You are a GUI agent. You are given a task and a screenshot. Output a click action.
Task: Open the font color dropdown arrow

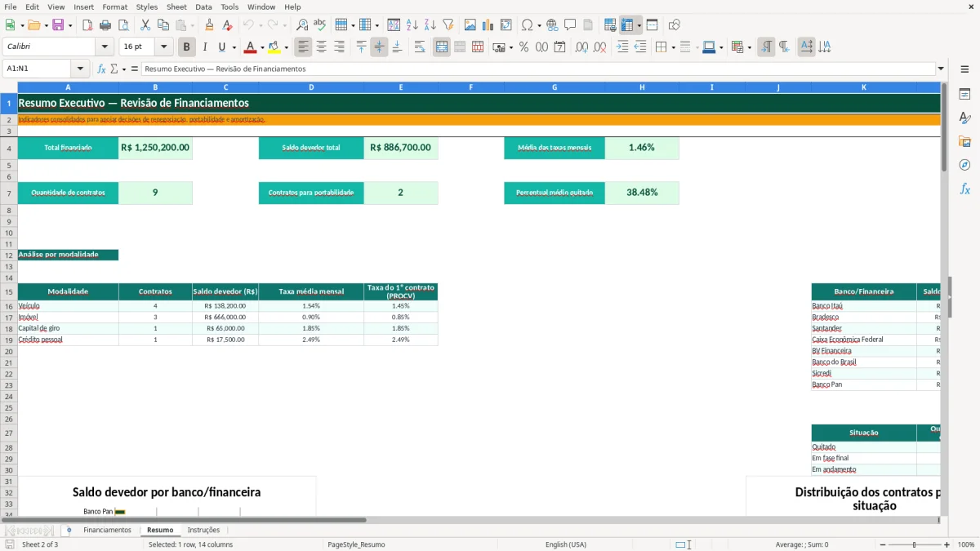click(262, 47)
